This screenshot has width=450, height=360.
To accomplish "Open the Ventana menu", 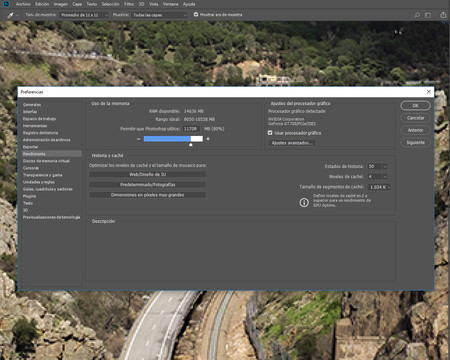I will 170,4.
